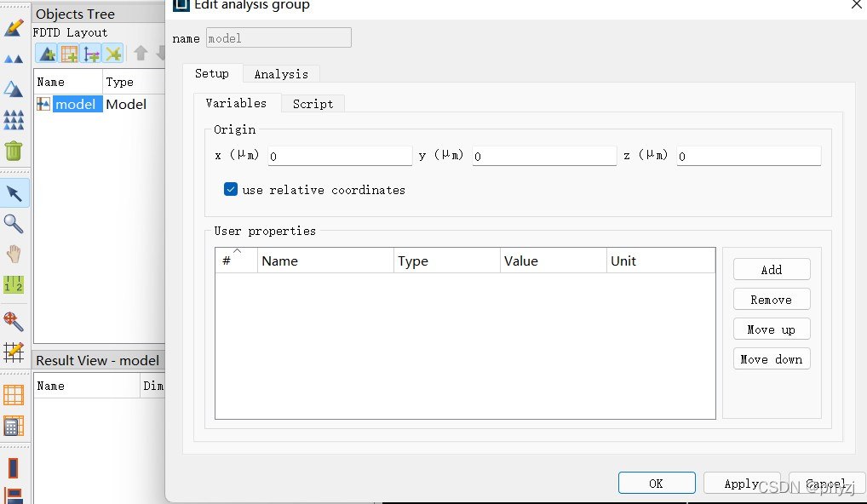
Task: Click the grayed name field showing model
Action: coord(278,38)
